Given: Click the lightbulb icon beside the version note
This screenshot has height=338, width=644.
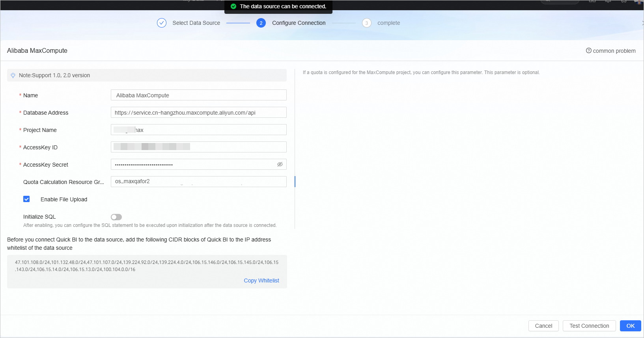Looking at the screenshot, I should click(13, 75).
